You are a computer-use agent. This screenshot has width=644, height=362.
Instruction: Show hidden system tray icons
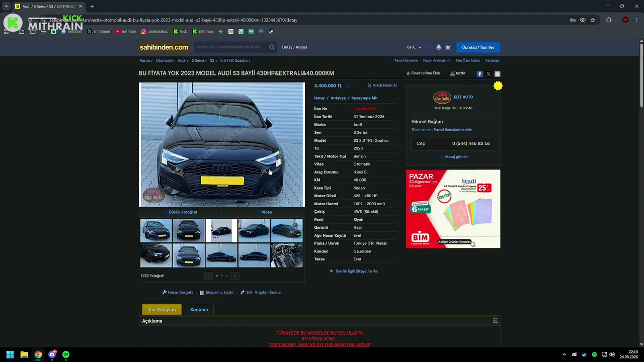pos(564,354)
